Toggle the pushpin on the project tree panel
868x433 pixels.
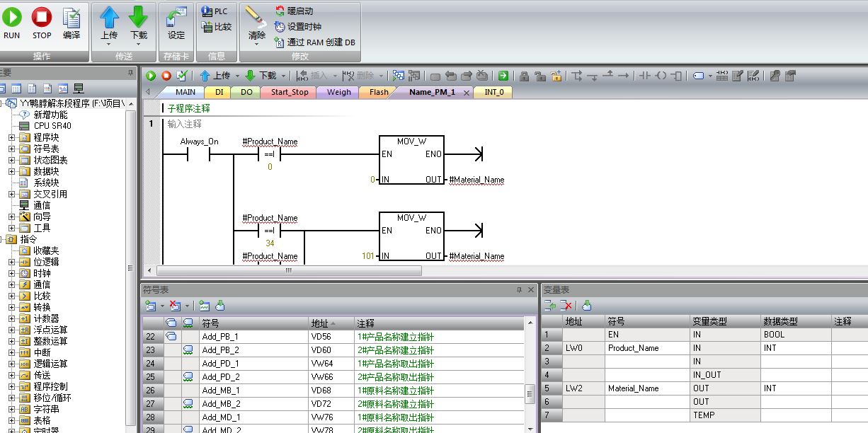130,73
